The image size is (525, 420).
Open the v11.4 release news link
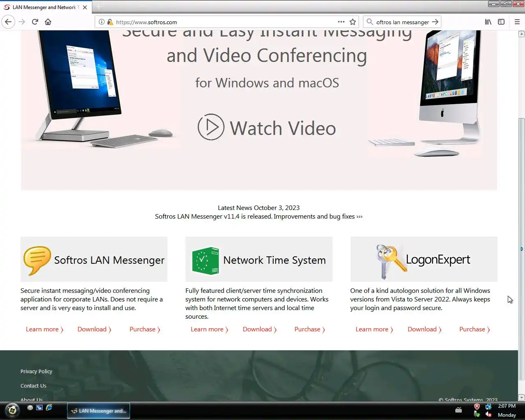(x=258, y=217)
